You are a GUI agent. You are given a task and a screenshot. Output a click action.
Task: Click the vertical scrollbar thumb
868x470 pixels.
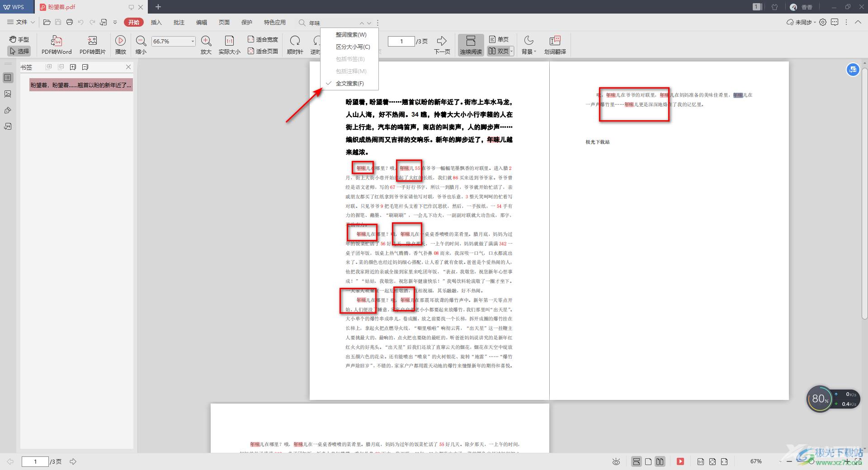tap(864, 194)
